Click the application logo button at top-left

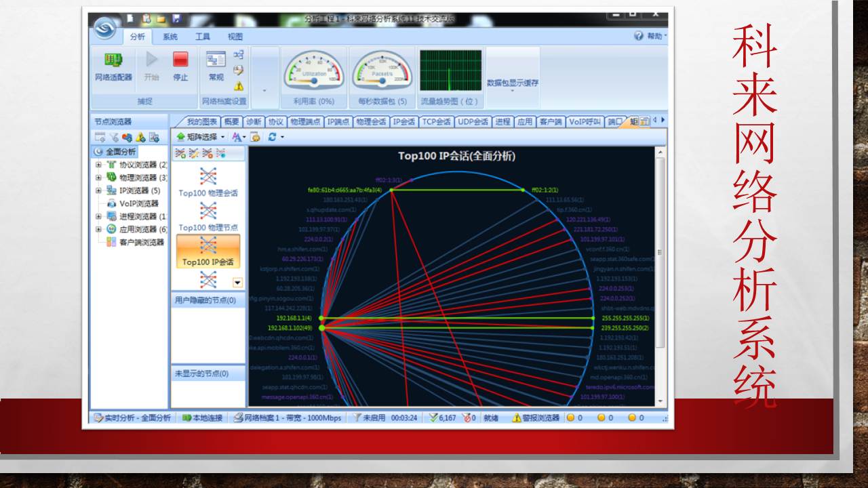coord(105,28)
